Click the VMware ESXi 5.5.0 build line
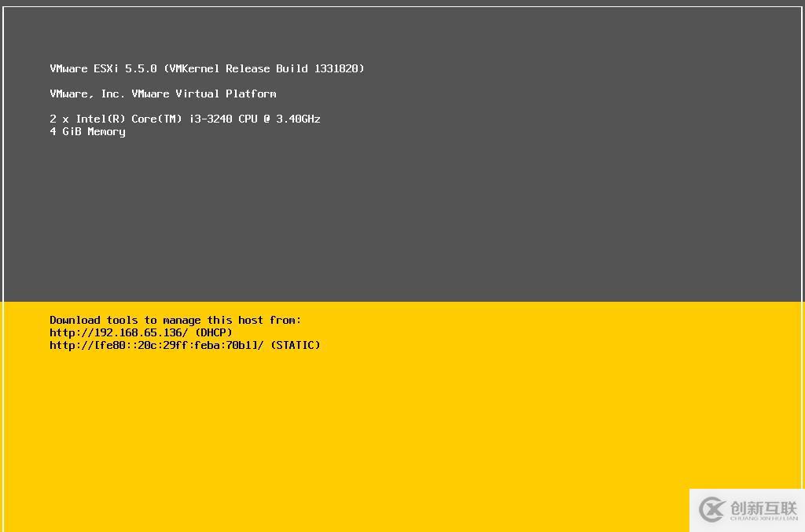Viewport: 805px width, 532px height. (207, 68)
